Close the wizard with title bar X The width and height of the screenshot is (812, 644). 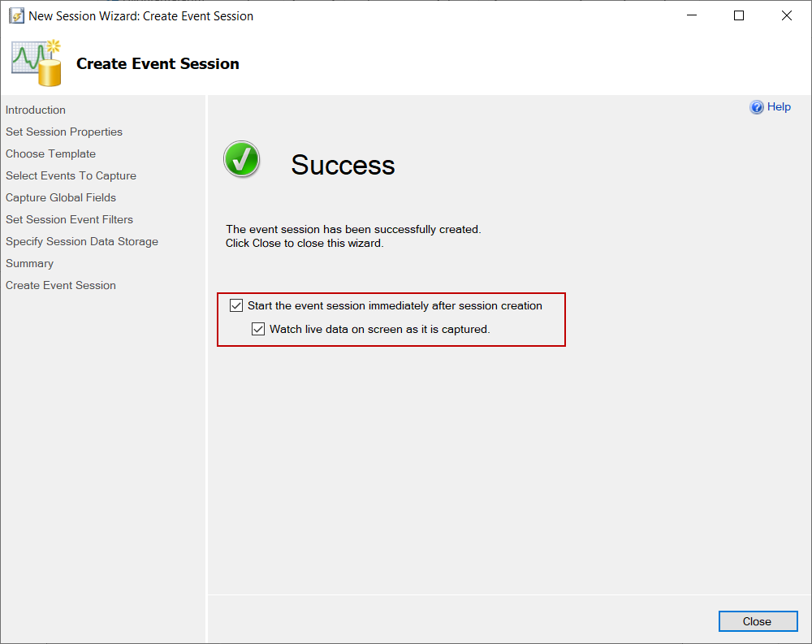click(x=787, y=15)
